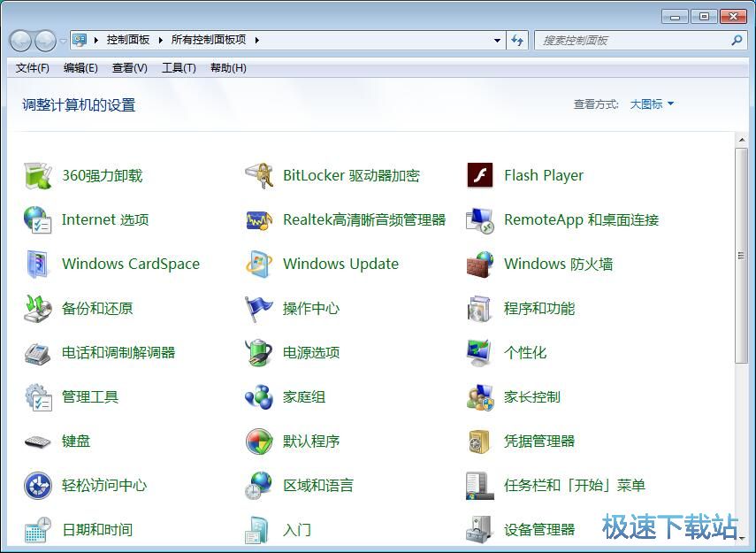Go back with the Back button
The width and height of the screenshot is (756, 553).
point(20,41)
